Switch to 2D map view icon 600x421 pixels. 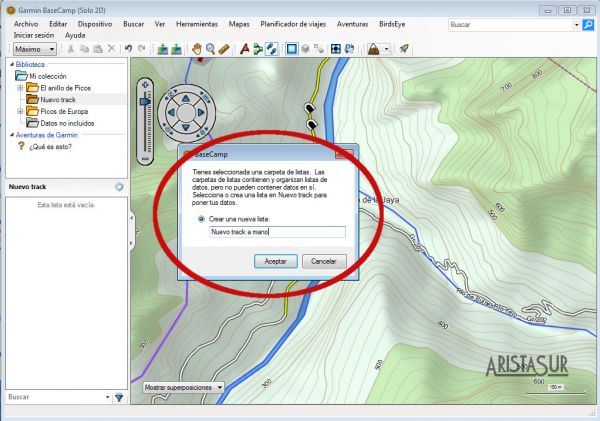(292, 49)
